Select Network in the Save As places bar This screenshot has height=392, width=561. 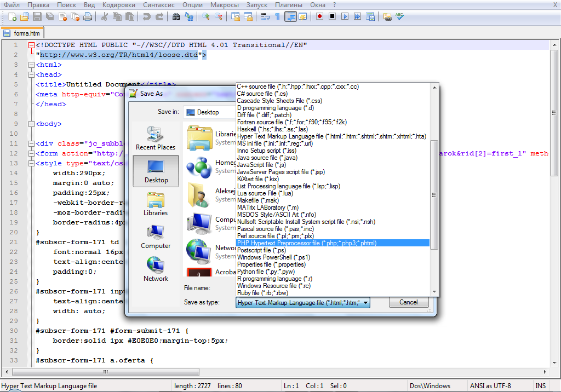[156, 269]
